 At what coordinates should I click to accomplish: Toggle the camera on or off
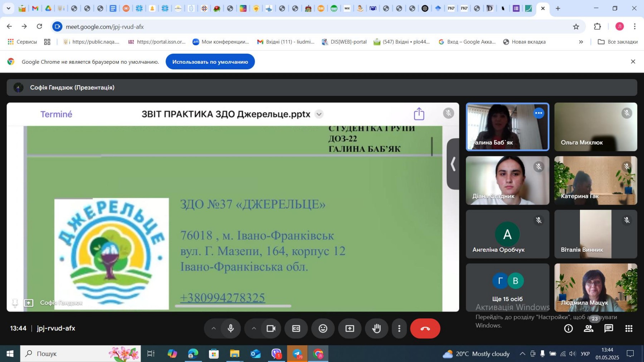point(271,328)
